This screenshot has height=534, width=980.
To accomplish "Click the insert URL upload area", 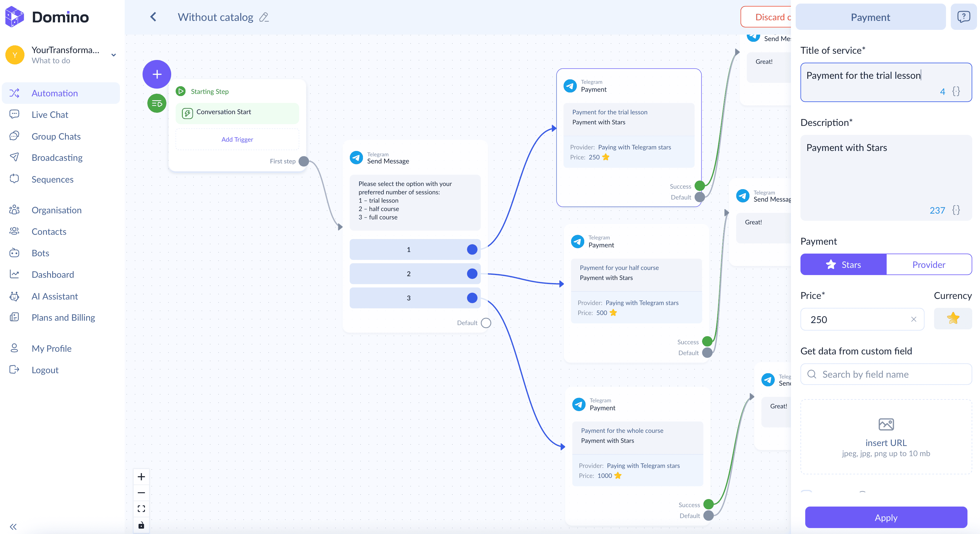I will tap(886, 436).
